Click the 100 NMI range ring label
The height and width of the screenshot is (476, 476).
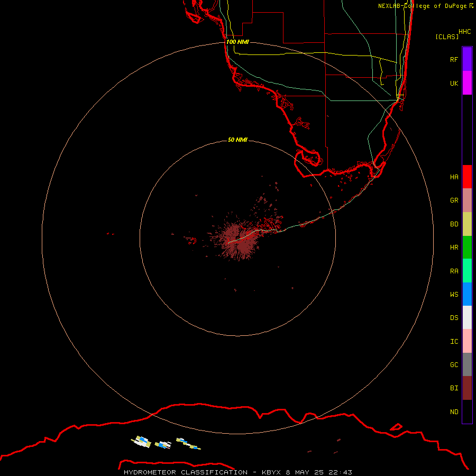[237, 42]
